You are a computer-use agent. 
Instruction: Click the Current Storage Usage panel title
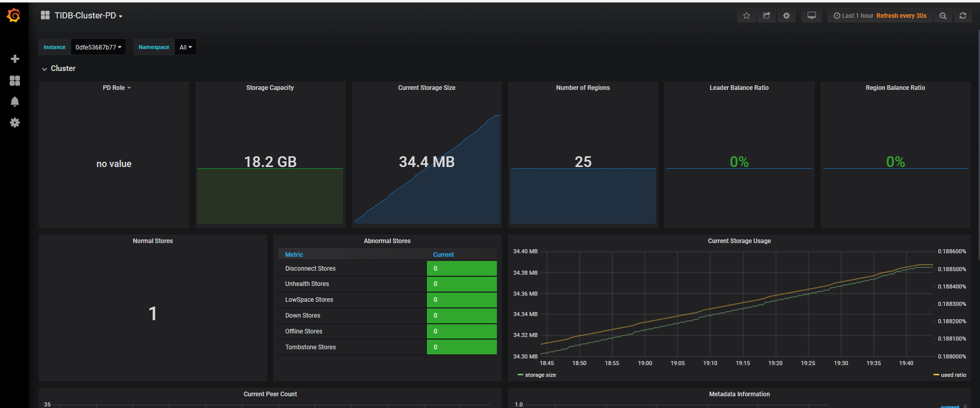739,241
